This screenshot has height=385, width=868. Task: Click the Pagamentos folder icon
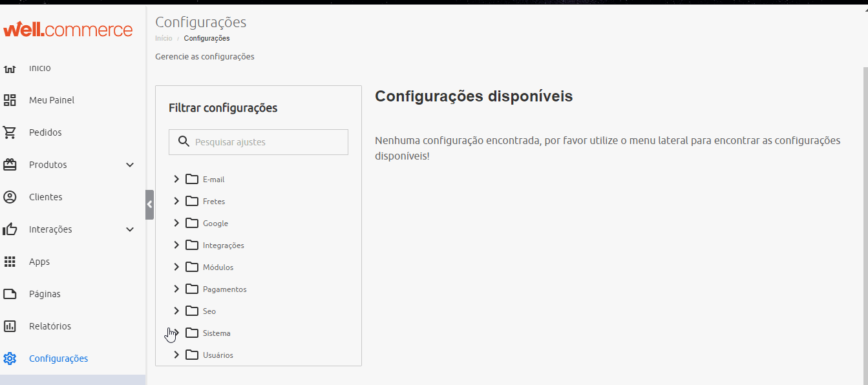(x=192, y=289)
